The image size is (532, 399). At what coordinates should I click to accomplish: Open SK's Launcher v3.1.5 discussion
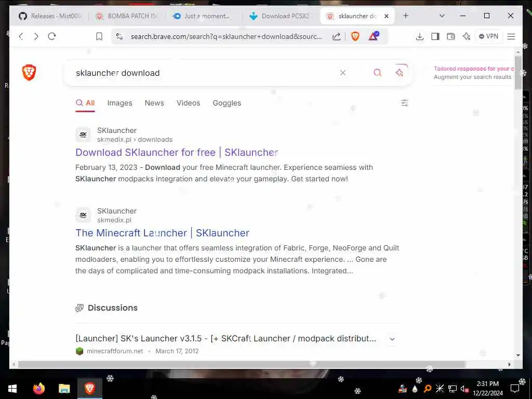tap(225, 338)
